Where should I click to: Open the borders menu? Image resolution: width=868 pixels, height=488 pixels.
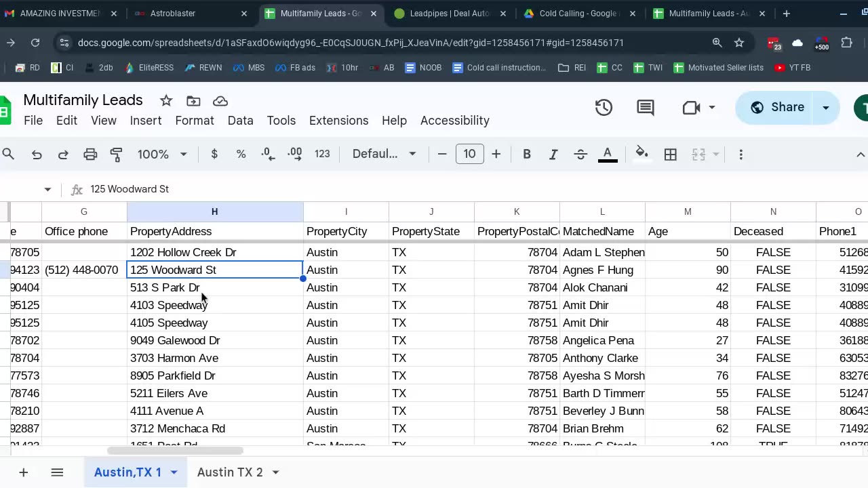pyautogui.click(x=671, y=155)
